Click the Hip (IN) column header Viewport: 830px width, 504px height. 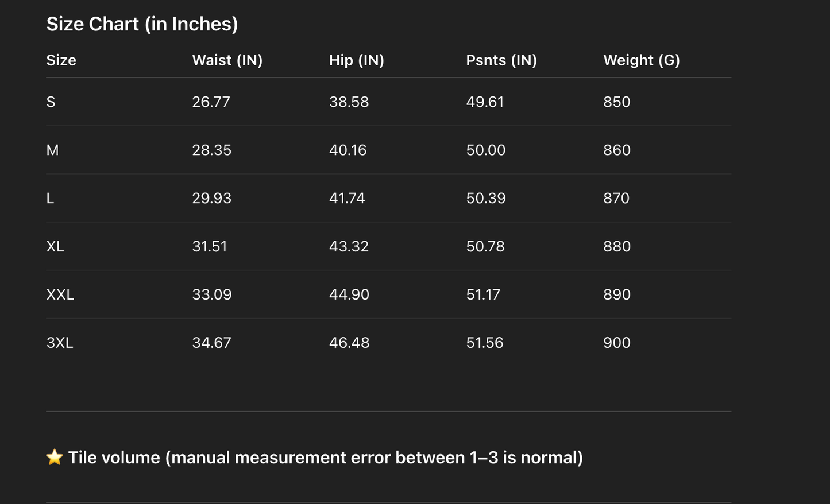click(x=356, y=60)
